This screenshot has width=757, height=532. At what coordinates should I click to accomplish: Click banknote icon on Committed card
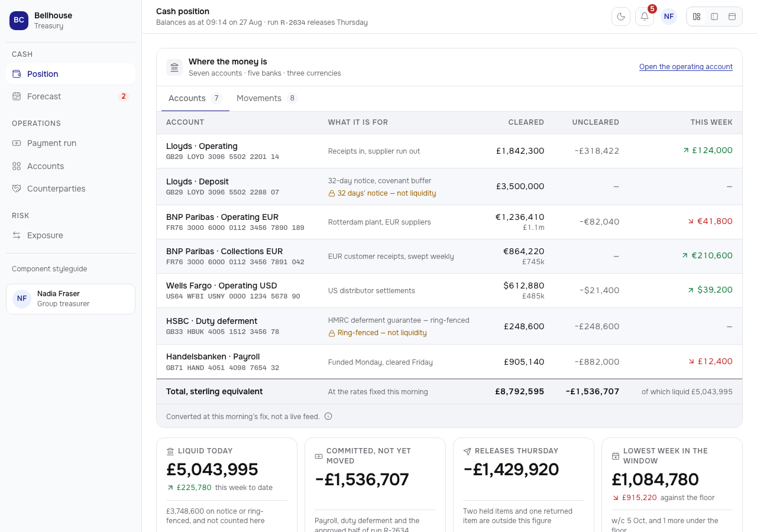coord(319,456)
